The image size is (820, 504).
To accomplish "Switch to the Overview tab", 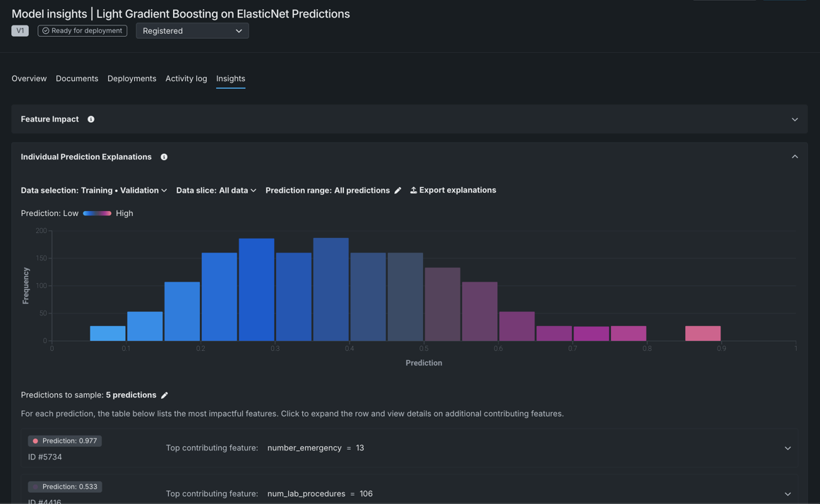I will click(x=29, y=78).
